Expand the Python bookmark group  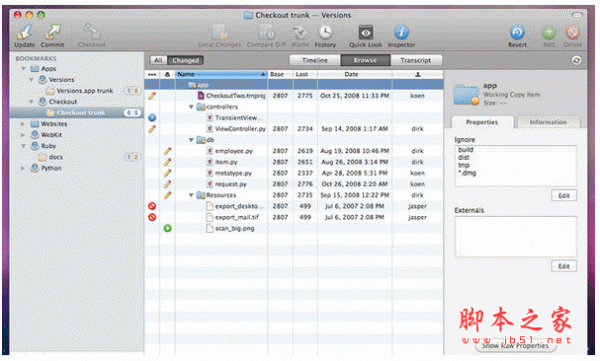(x=23, y=168)
